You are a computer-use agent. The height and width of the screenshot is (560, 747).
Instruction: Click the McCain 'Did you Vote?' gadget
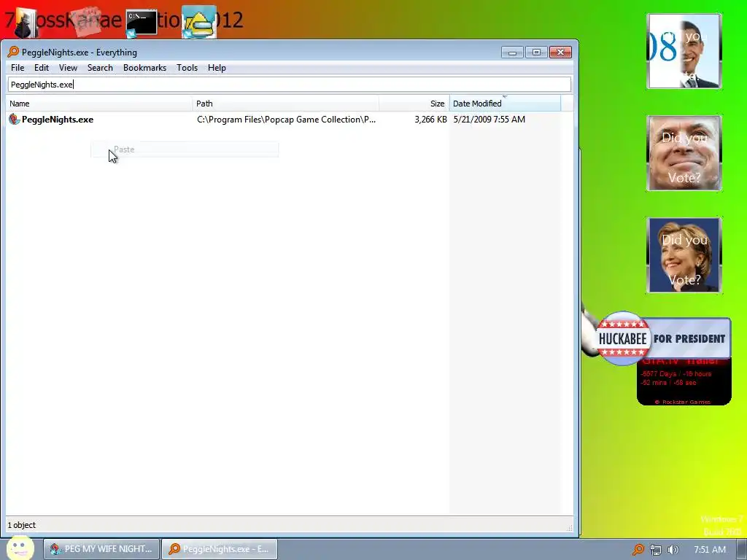point(684,153)
